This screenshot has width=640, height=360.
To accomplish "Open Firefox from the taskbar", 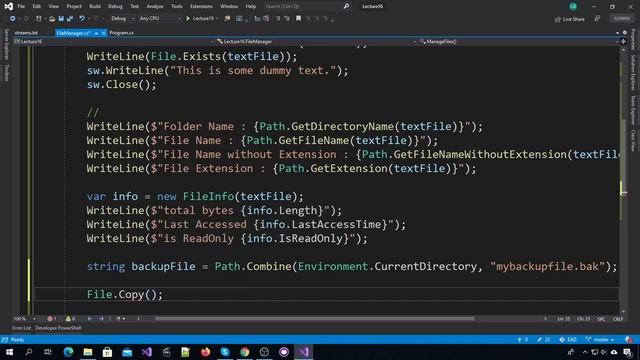I will [x=205, y=352].
